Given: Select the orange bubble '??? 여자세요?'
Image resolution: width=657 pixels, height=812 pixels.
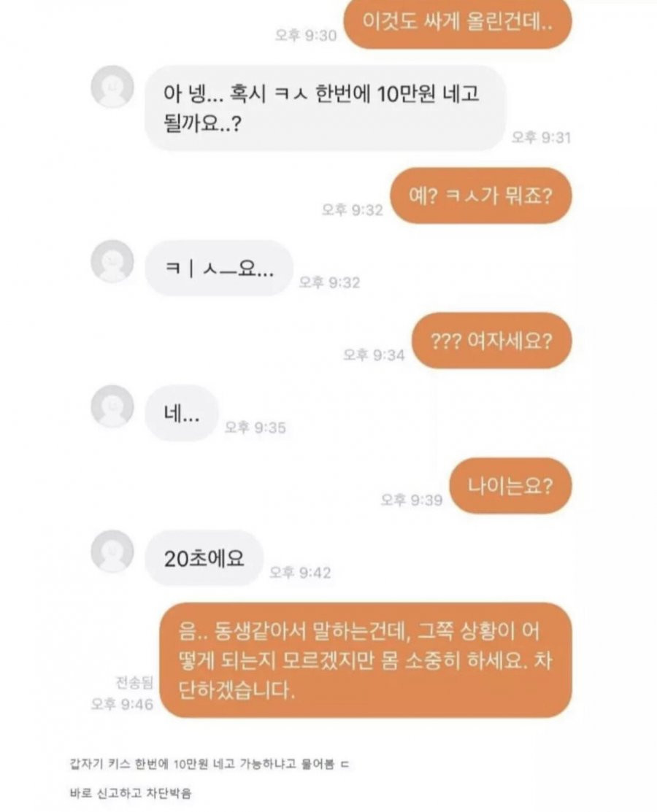Looking at the screenshot, I should [492, 341].
